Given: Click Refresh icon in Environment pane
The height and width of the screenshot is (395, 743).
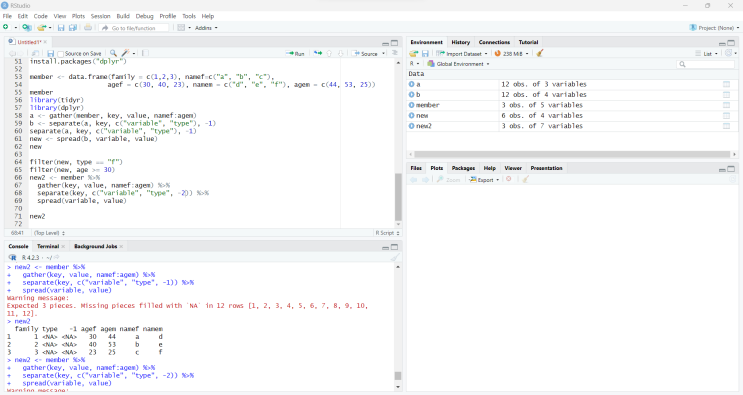Looking at the screenshot, I should click(729, 53).
